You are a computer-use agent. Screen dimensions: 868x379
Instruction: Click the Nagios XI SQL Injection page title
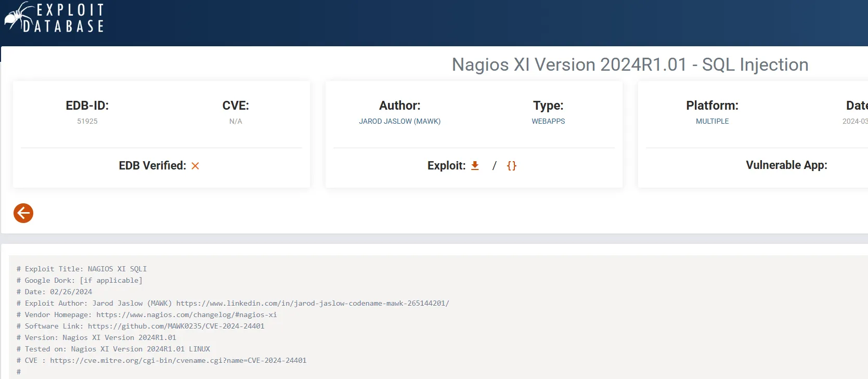coord(630,64)
